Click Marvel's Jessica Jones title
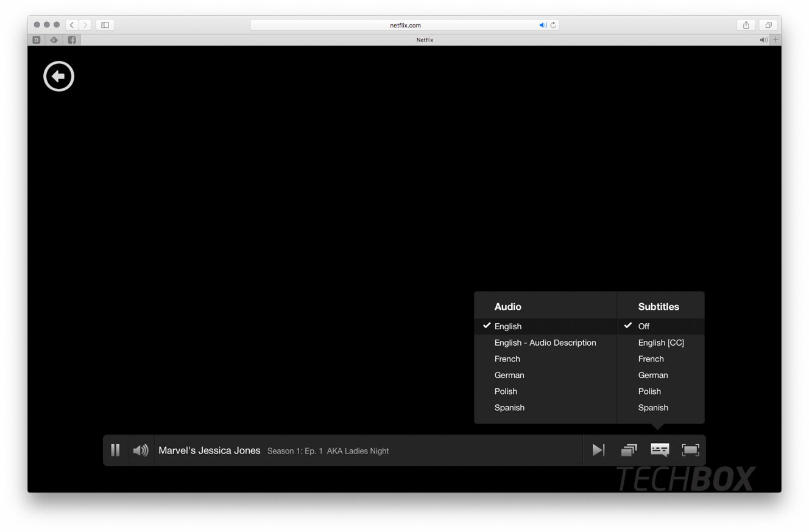The width and height of the screenshot is (809, 532). (x=209, y=450)
